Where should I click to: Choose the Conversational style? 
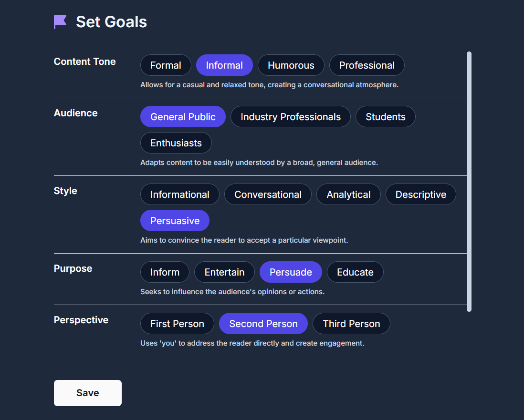(268, 195)
